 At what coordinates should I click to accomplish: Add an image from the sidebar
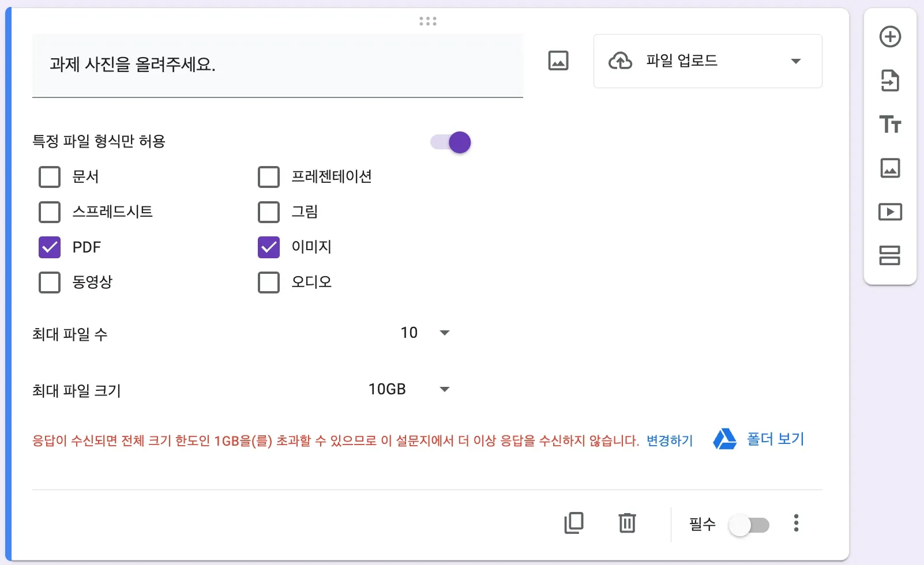890,168
